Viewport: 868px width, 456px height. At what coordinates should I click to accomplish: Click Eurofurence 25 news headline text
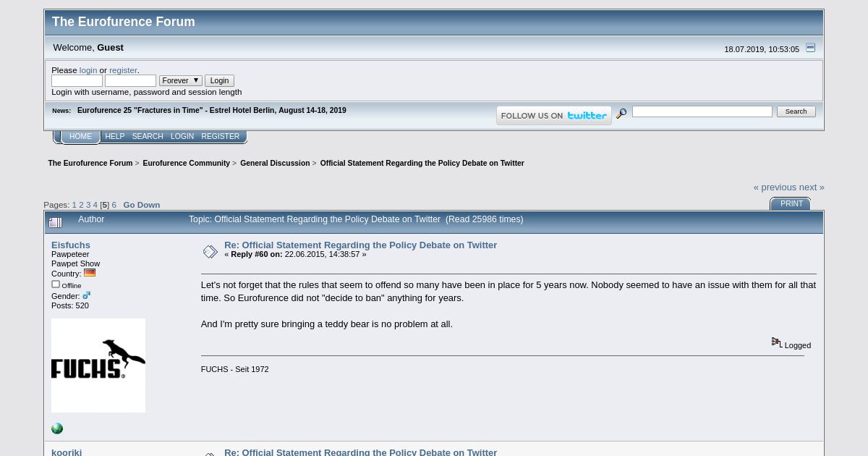point(212,111)
